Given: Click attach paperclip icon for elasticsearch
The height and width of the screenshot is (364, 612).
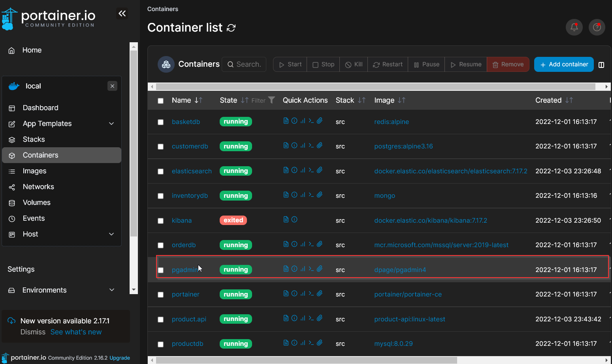Looking at the screenshot, I should (x=320, y=170).
